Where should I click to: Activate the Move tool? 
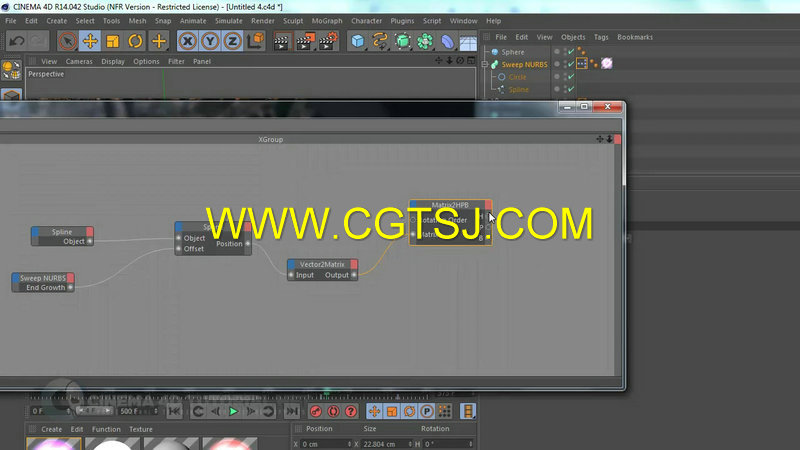[x=90, y=41]
